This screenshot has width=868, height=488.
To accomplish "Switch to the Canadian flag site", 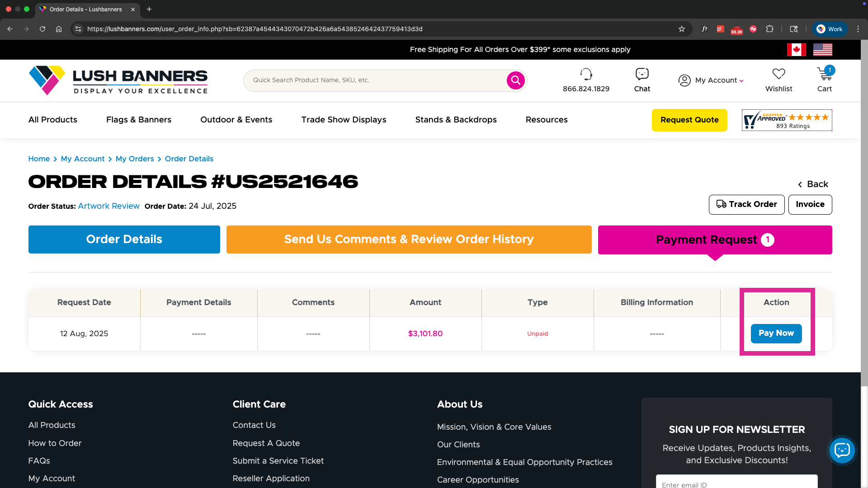I will point(796,50).
